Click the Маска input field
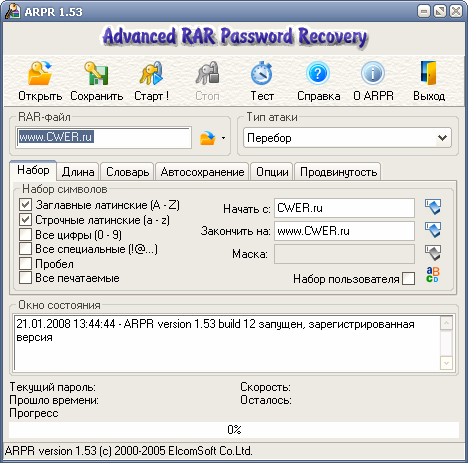This screenshot has width=468, height=463. 344,254
